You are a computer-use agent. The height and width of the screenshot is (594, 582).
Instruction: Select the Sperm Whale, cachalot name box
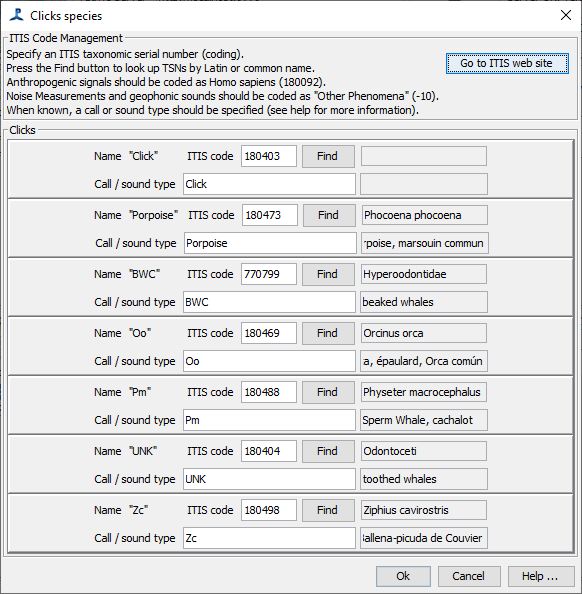[424, 420]
